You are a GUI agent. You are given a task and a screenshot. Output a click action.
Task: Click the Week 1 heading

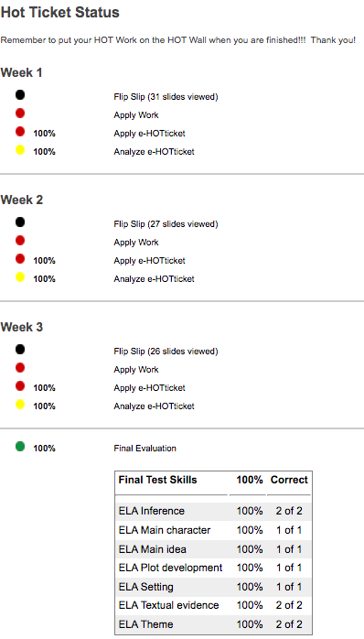tap(22, 73)
